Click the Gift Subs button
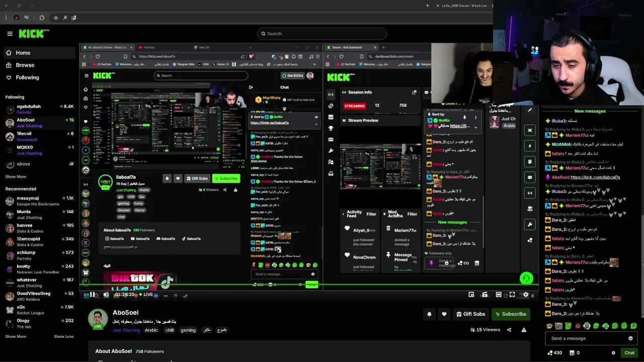Screen dimensions: 644x362 pyautogui.click(x=471, y=314)
